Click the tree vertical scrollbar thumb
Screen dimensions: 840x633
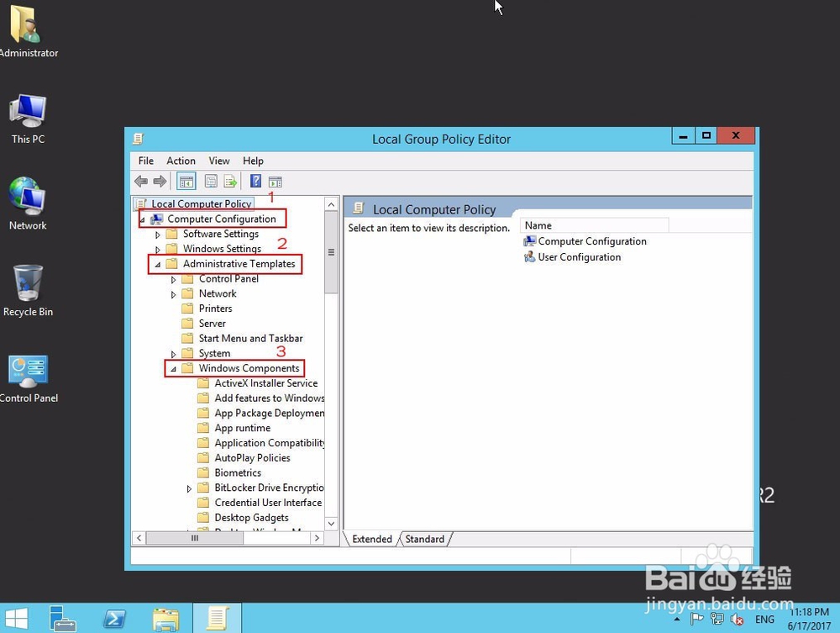pyautogui.click(x=331, y=252)
